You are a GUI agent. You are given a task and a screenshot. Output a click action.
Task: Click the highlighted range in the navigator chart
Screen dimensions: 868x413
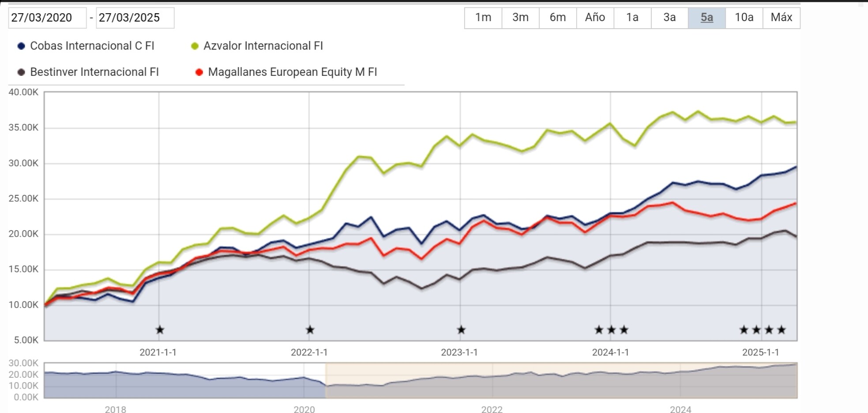tap(561, 380)
